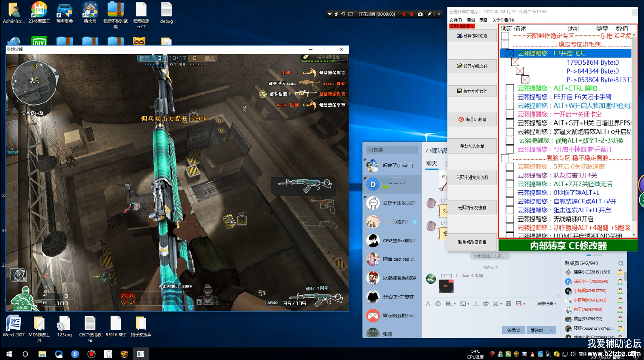Open the 2345看图王 desktop icon
Screen dimensions: 644x360
(39, 13)
